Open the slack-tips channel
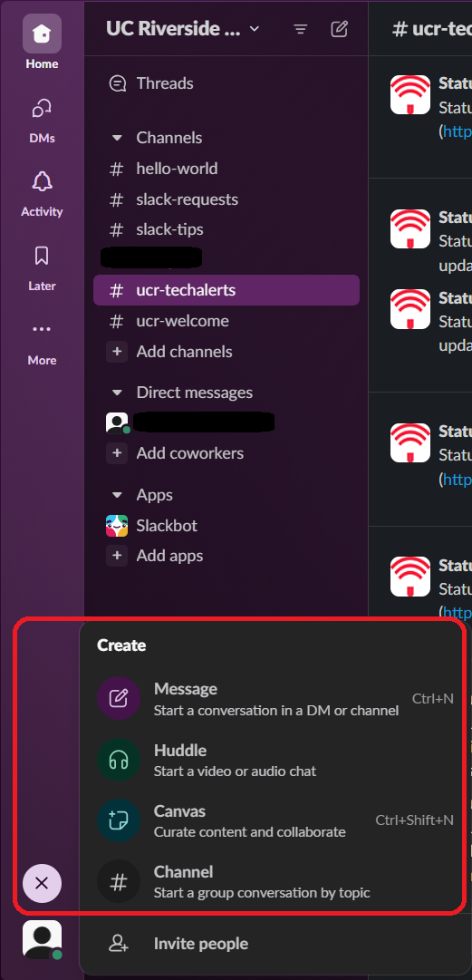 coord(226,229)
